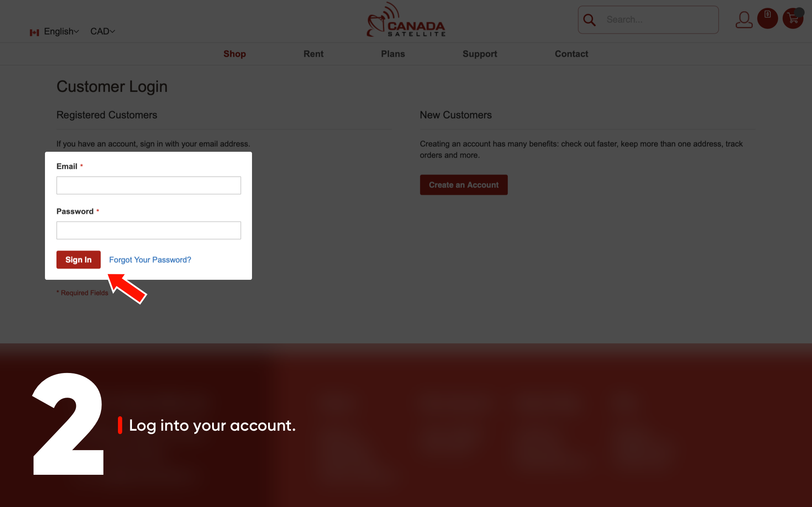Click the red SIM card icon
This screenshot has height=507, width=812.
767,18
